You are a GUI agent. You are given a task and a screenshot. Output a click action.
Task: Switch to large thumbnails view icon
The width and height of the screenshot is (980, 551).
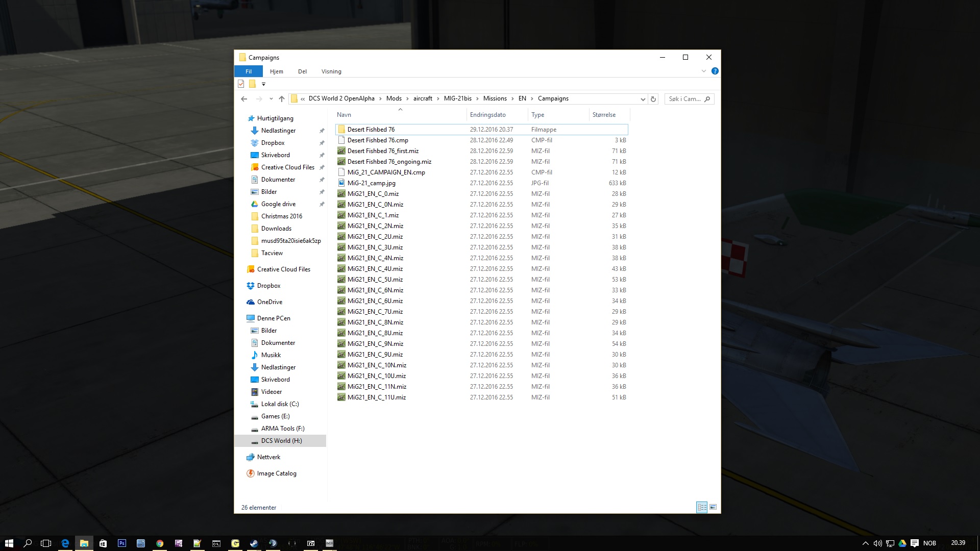click(x=713, y=507)
